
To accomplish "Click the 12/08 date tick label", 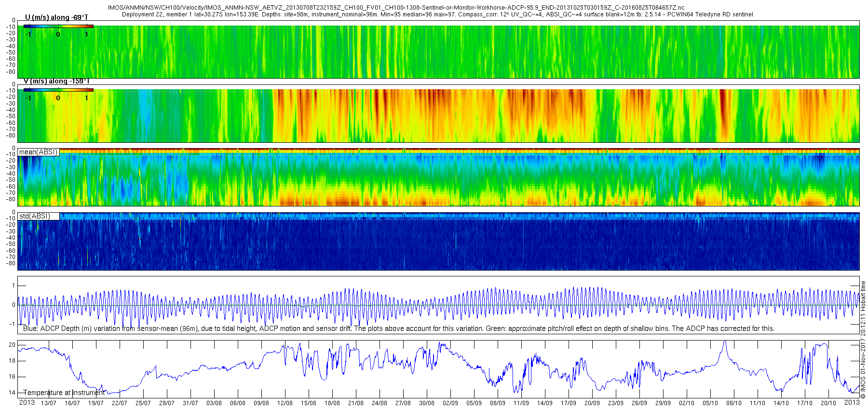I will click(x=285, y=403).
